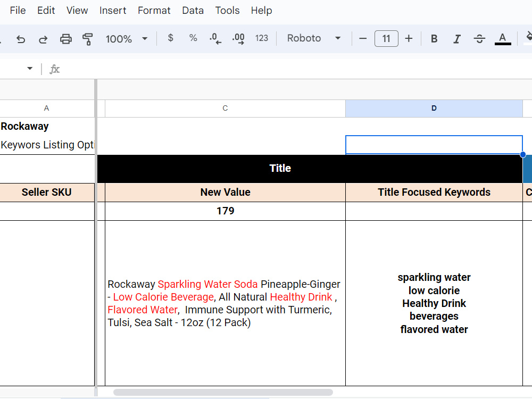This screenshot has width=532, height=399.
Task: Open the Insert menu
Action: (113, 11)
